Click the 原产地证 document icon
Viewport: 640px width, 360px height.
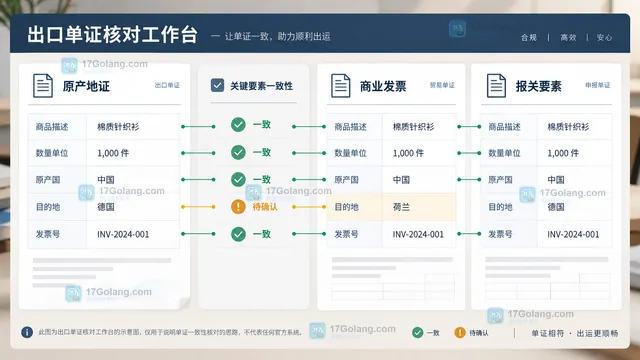(x=43, y=86)
